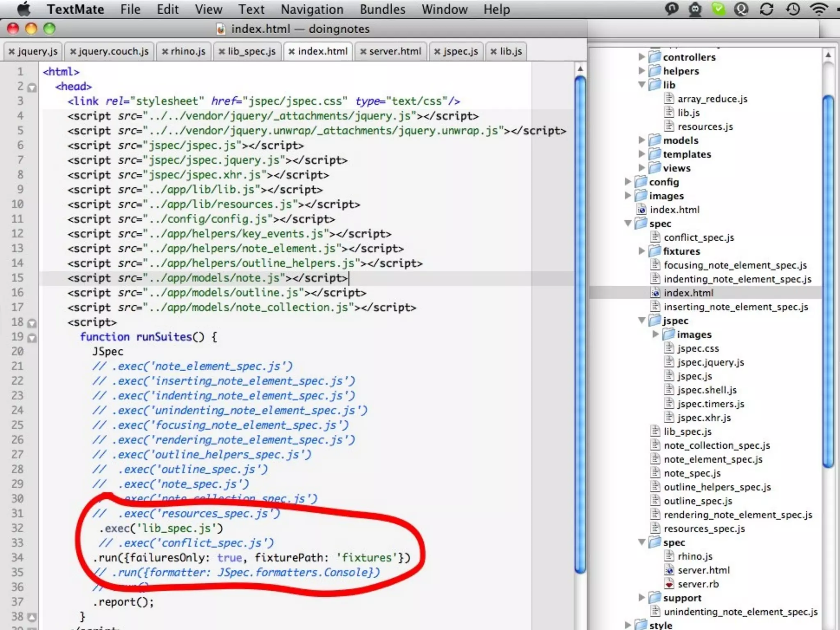Close the server.html tab via its x icon

point(363,52)
